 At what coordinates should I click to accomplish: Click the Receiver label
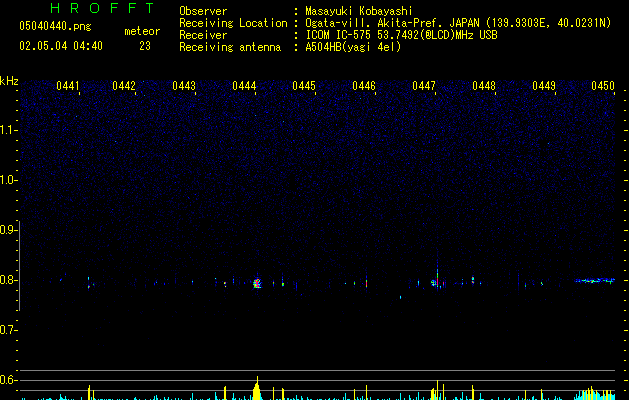(203, 35)
